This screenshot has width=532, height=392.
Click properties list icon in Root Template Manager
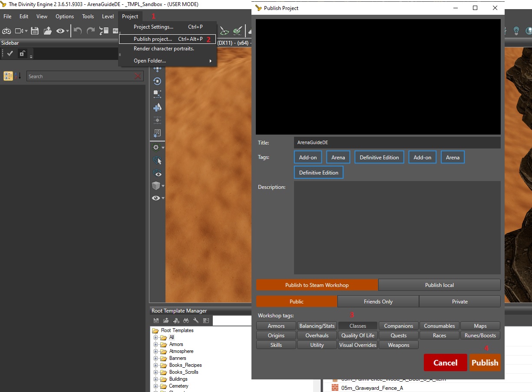click(206, 321)
